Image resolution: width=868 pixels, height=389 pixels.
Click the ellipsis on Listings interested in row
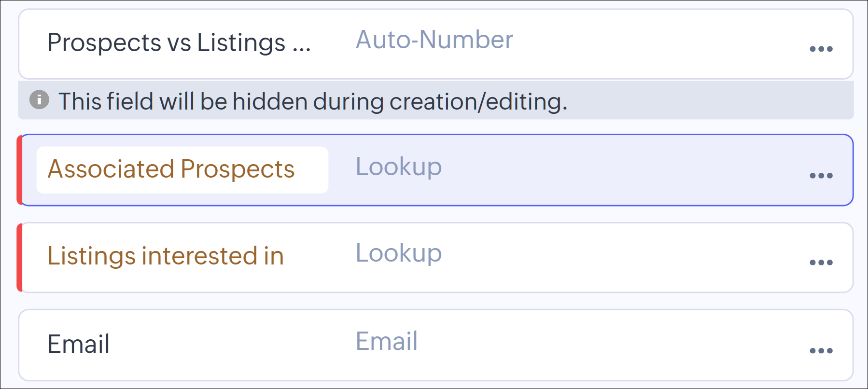coord(821,263)
